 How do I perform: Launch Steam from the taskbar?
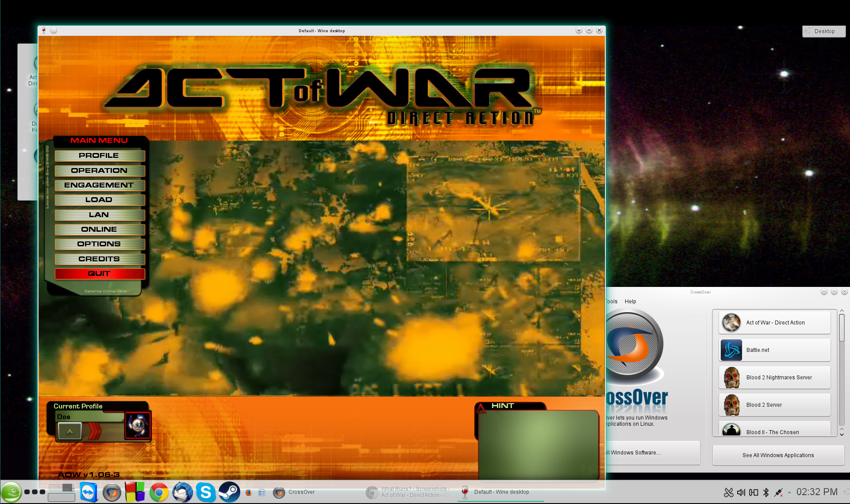[230, 492]
